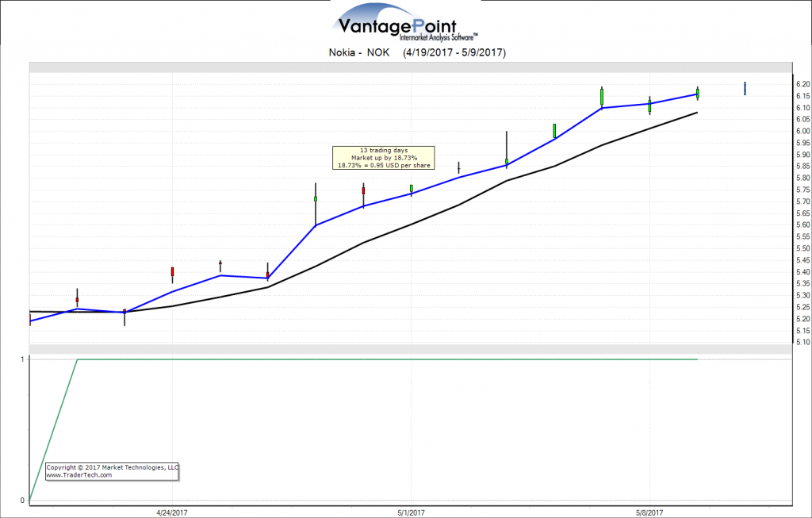Select the green candlestick on 5/8/2017
812x518 pixels.
tap(649, 106)
